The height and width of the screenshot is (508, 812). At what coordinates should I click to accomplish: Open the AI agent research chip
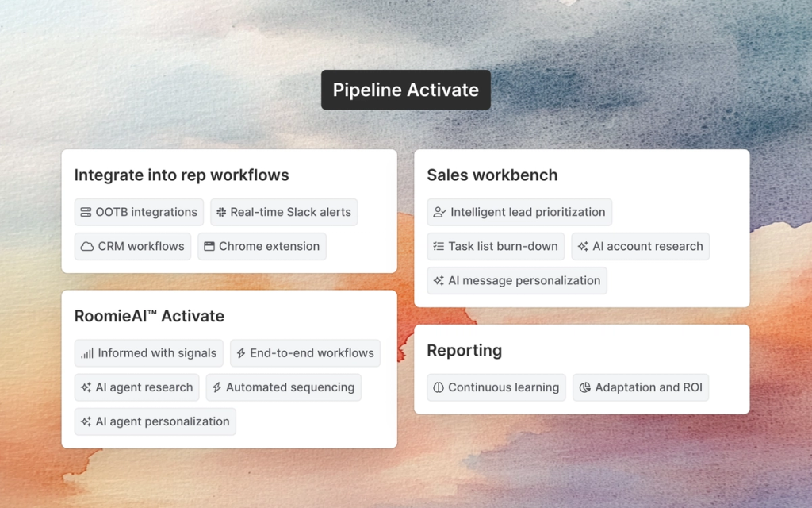[136, 387]
